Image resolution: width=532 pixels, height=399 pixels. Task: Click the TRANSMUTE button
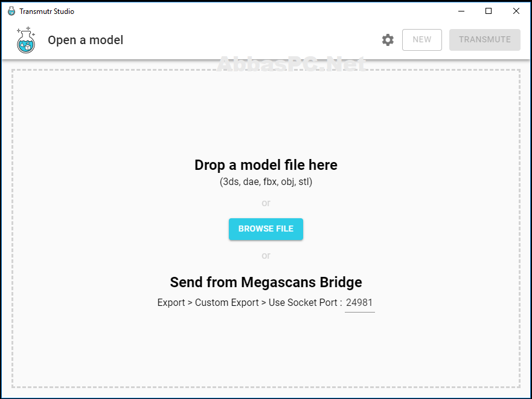coord(484,40)
